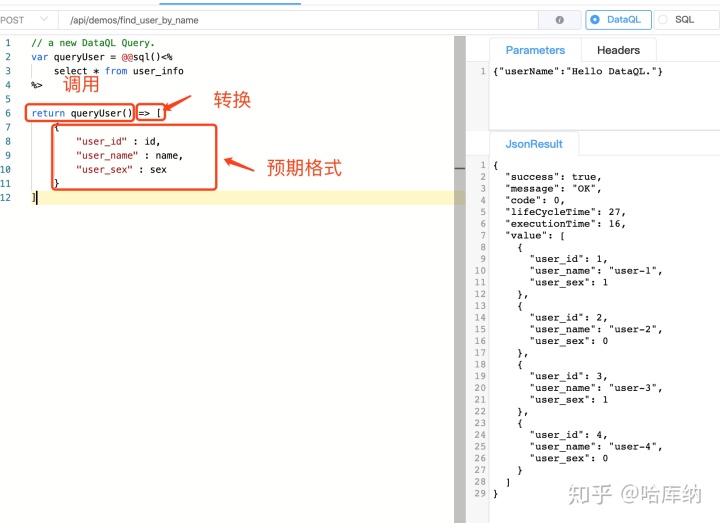Click '"success": true,' in the result

(553, 177)
